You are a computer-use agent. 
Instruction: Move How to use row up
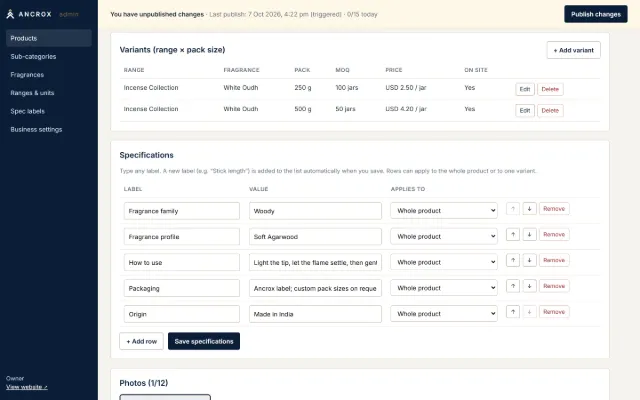(513, 260)
